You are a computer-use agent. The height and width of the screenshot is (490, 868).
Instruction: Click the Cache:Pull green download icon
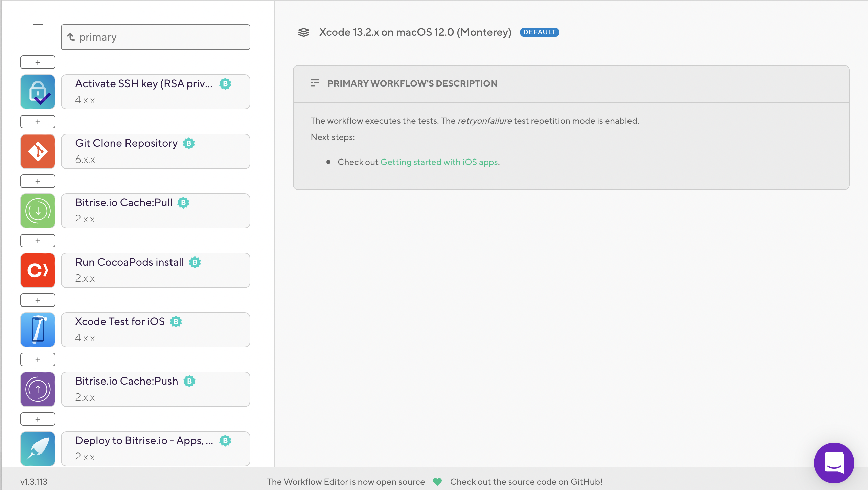(x=38, y=211)
